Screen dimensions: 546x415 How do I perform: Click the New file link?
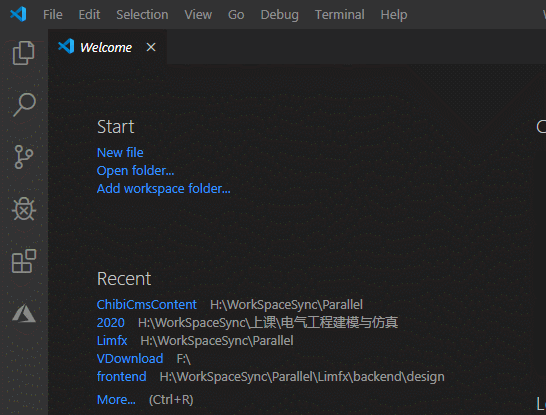tap(120, 152)
